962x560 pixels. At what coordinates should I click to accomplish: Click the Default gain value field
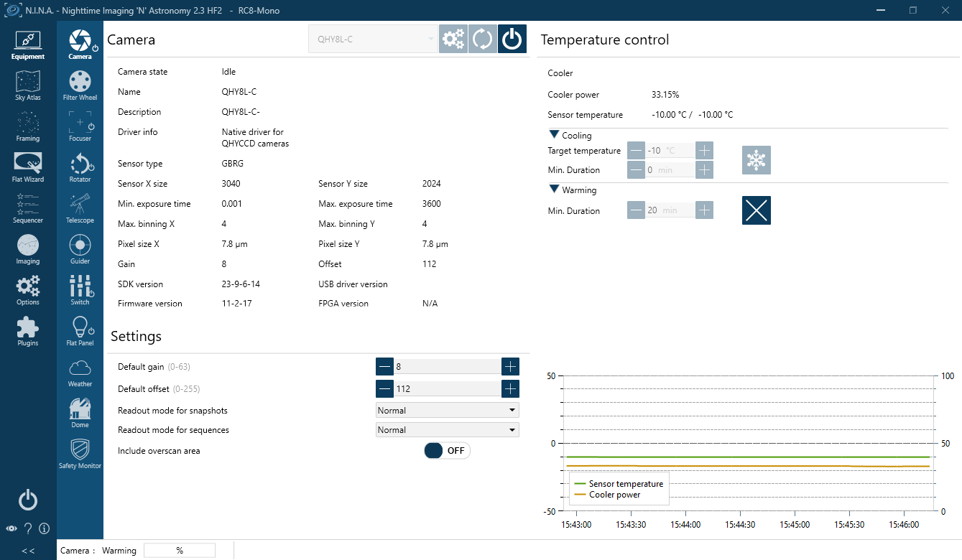pos(447,367)
